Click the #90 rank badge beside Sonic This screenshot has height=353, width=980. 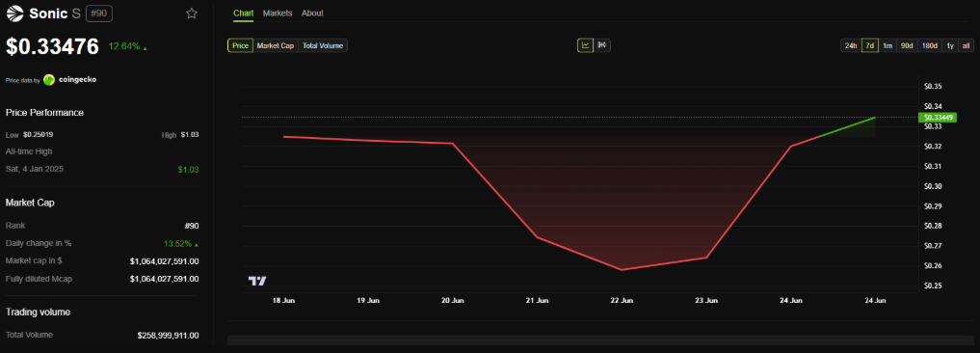(x=98, y=14)
